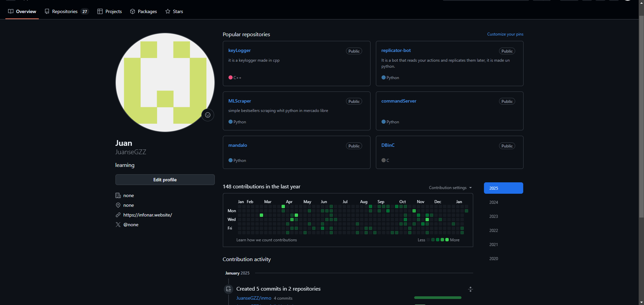
Task: Click the Packages cube icon
Action: pos(133,11)
